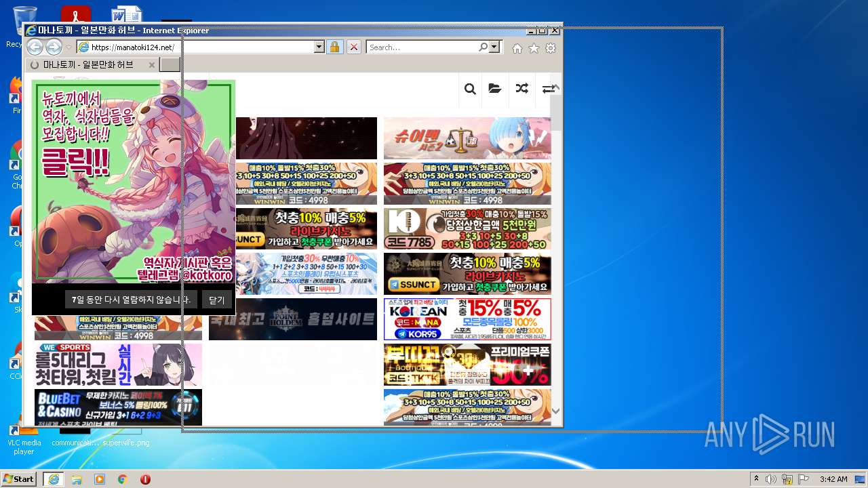Click the 3:42 AM clock
The width and height of the screenshot is (868, 488).
pyautogui.click(x=833, y=479)
